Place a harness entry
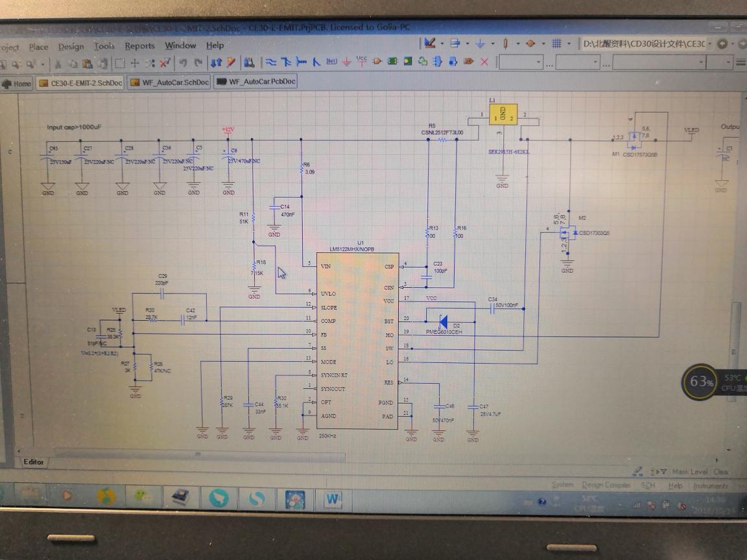This screenshot has width=747, height=560. pos(453,62)
